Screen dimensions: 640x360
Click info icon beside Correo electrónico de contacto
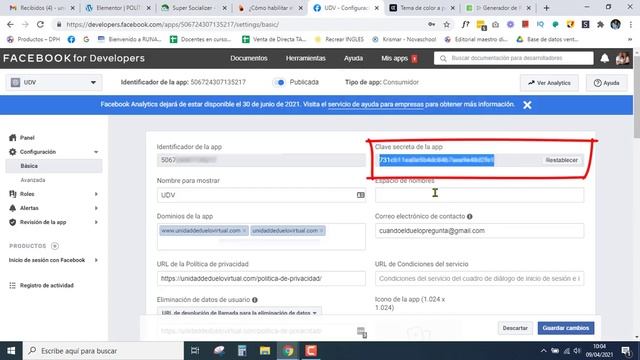[470, 216]
